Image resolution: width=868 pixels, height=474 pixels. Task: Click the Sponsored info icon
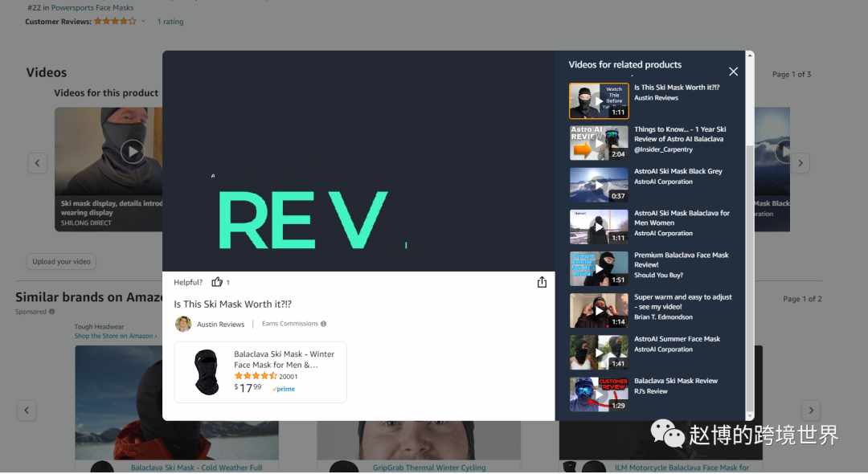pyautogui.click(x=51, y=312)
